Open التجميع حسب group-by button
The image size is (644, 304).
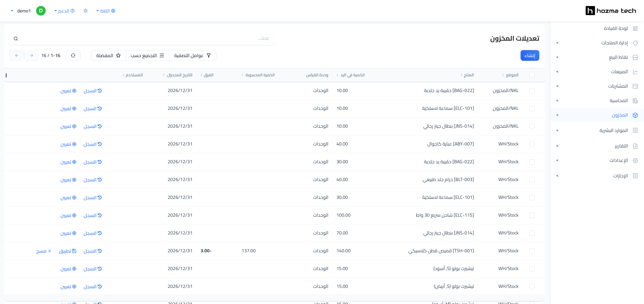148,55
